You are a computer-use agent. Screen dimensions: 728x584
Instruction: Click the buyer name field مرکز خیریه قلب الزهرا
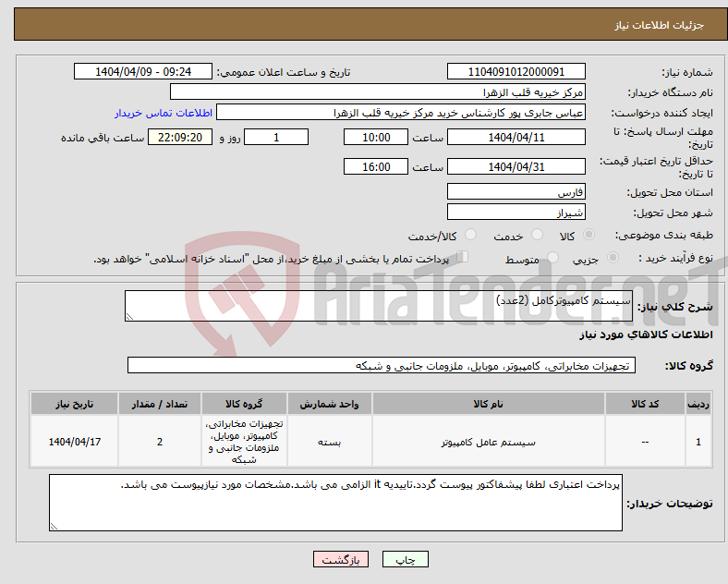coord(378,91)
